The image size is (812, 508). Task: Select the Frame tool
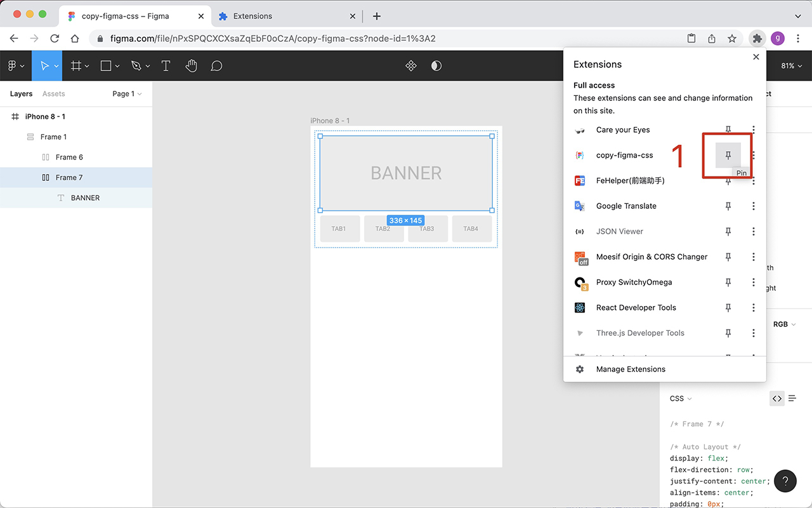point(76,65)
